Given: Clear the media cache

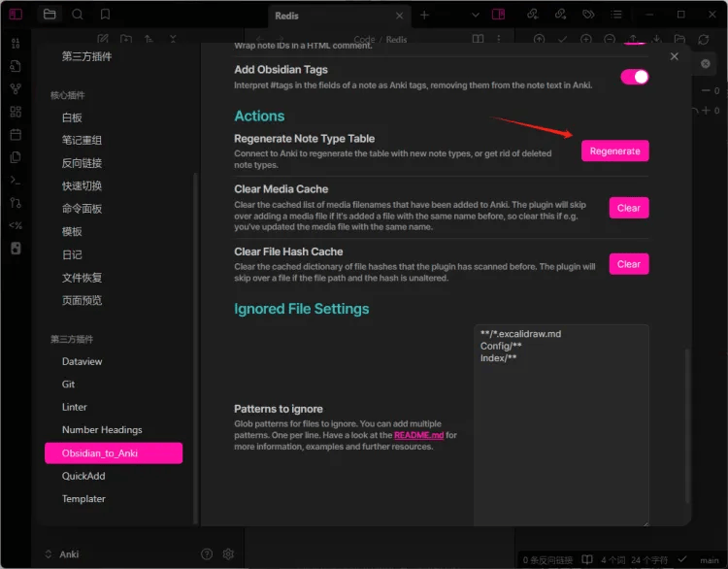Looking at the screenshot, I should coord(629,208).
